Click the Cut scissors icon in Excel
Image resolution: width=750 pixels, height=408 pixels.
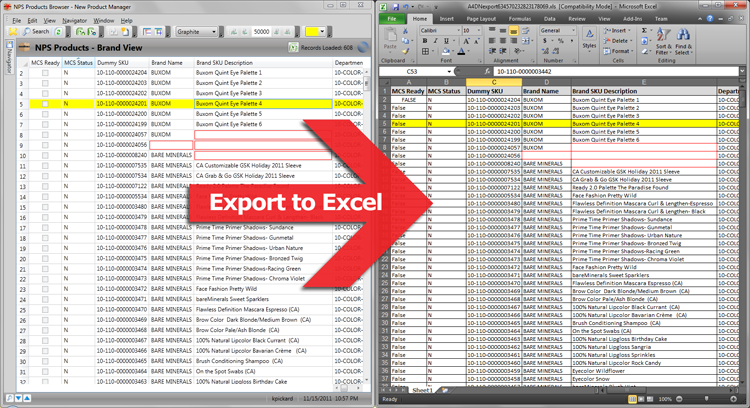coord(405,31)
